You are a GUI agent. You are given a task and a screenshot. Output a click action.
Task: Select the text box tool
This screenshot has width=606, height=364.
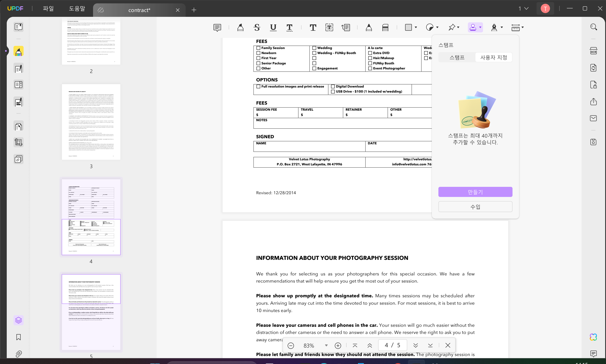329,28
